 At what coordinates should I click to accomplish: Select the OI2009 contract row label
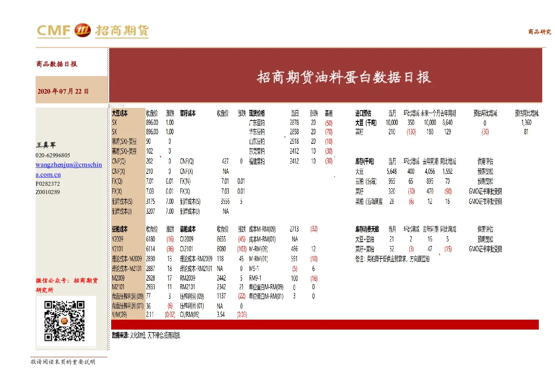pyautogui.click(x=186, y=239)
